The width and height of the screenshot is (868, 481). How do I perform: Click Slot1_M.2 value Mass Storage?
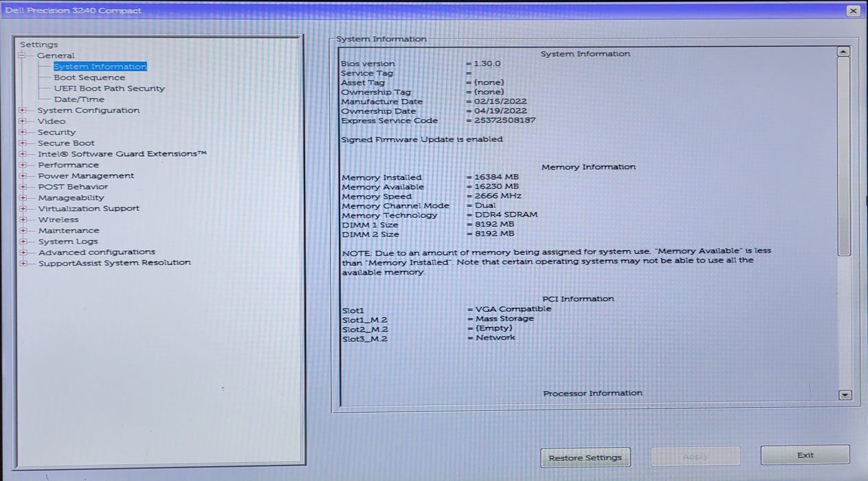coord(504,318)
